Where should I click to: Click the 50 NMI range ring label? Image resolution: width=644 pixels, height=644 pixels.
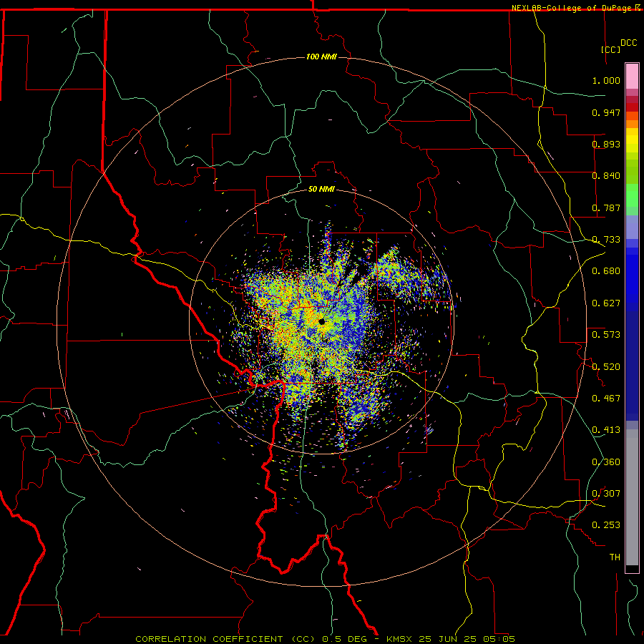coord(321,189)
